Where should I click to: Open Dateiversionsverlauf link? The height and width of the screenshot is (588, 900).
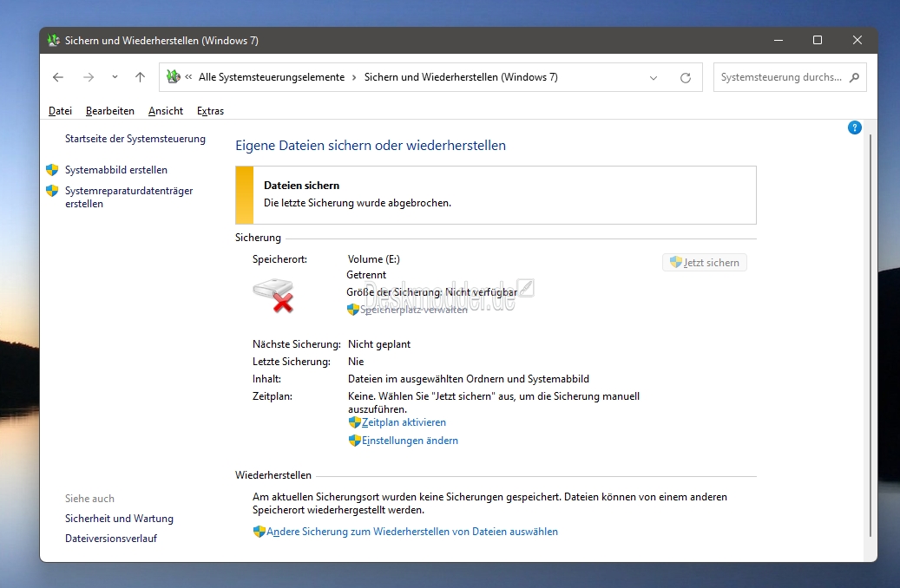pyautogui.click(x=111, y=539)
